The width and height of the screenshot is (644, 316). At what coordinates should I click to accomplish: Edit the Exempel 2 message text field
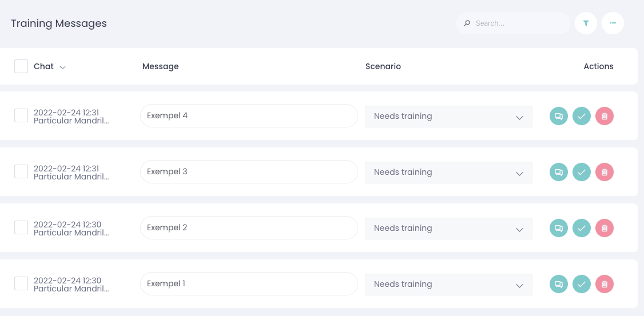tap(249, 227)
